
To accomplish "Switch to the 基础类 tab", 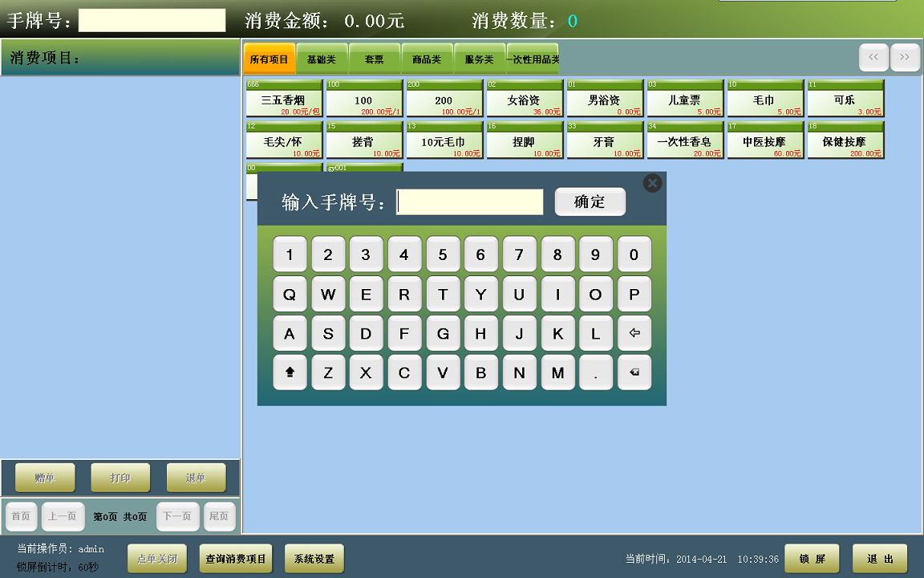I will 322,59.
